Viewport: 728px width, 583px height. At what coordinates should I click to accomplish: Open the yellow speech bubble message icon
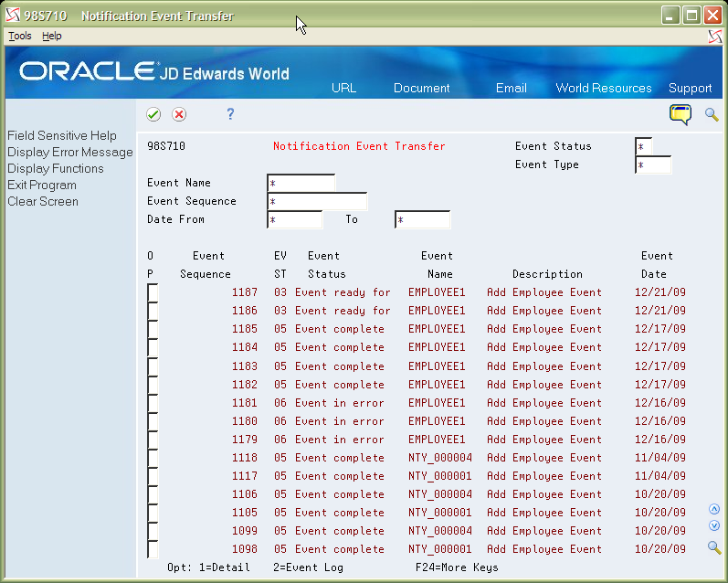click(x=681, y=115)
